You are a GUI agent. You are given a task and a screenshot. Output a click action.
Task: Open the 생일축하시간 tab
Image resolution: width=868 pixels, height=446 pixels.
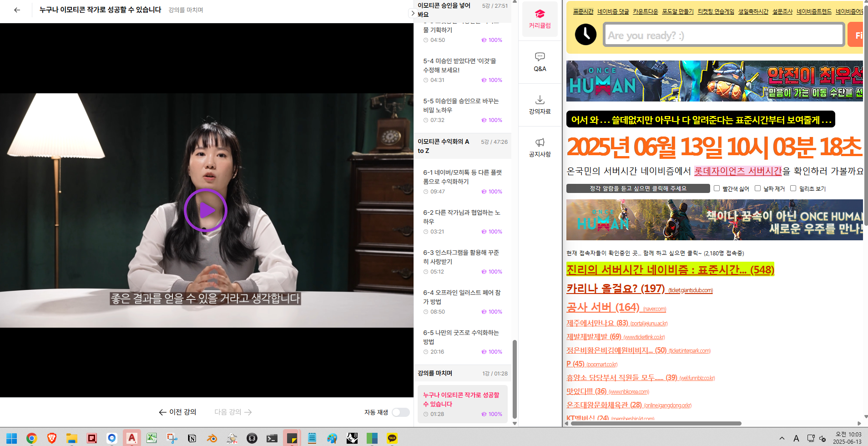point(753,11)
